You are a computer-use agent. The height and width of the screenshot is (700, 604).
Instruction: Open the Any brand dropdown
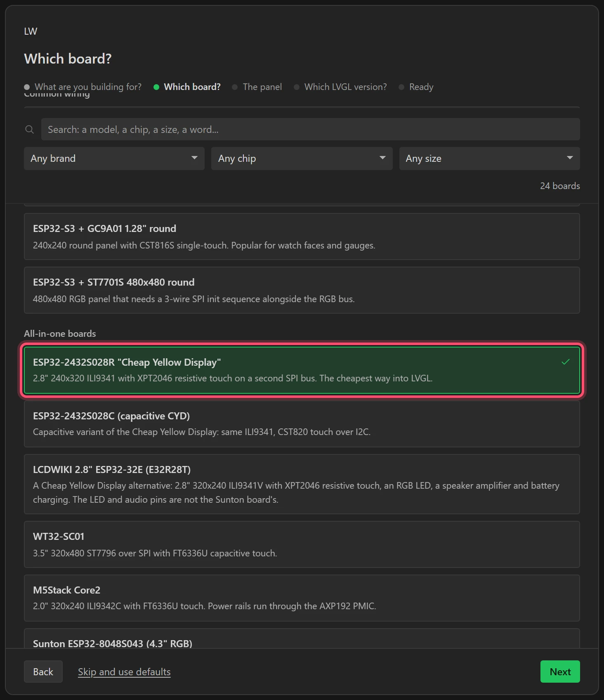(114, 158)
